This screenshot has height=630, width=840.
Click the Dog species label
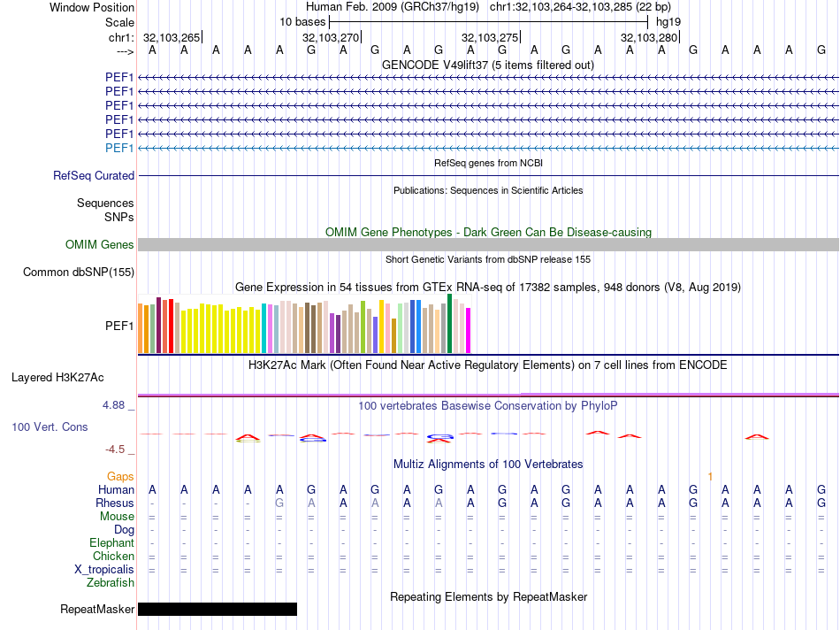pos(124,530)
